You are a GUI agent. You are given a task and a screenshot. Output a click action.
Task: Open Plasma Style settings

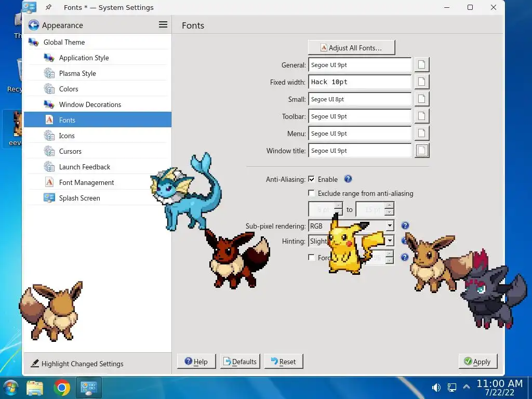(97, 73)
